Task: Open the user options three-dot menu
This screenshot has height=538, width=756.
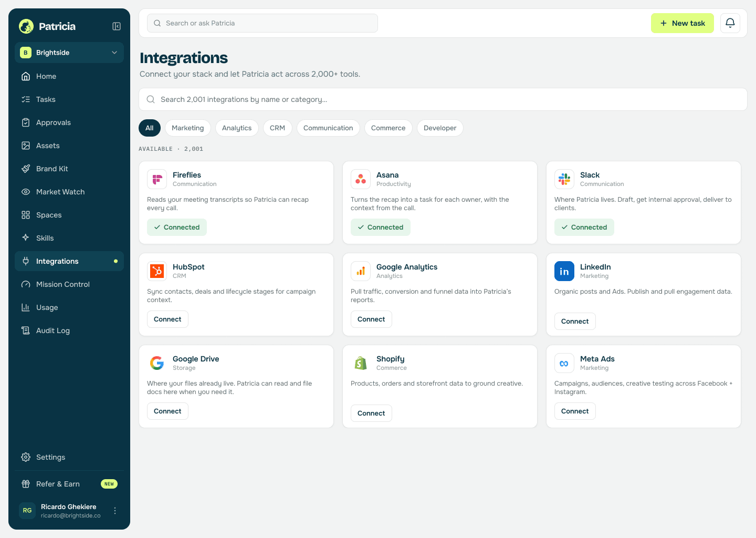Action: pyautogui.click(x=115, y=511)
